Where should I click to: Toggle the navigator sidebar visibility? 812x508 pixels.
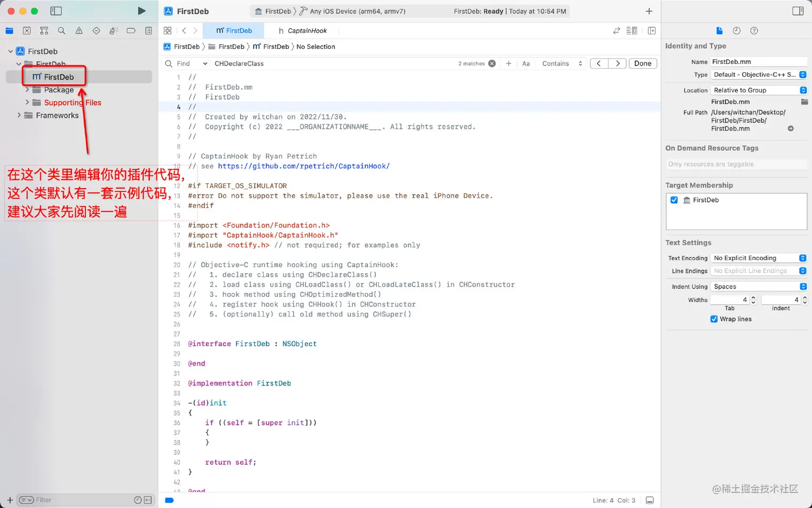[56, 11]
